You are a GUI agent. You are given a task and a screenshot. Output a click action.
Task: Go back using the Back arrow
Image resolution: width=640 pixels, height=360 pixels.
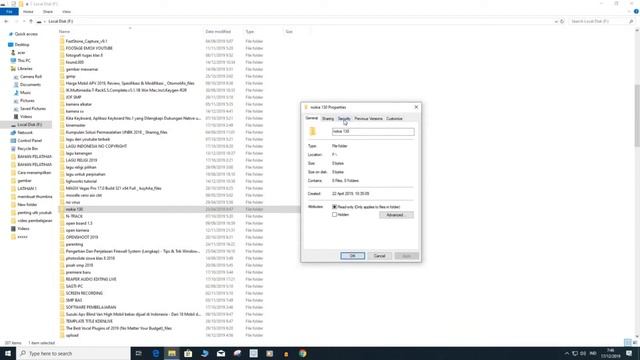(x=6, y=21)
